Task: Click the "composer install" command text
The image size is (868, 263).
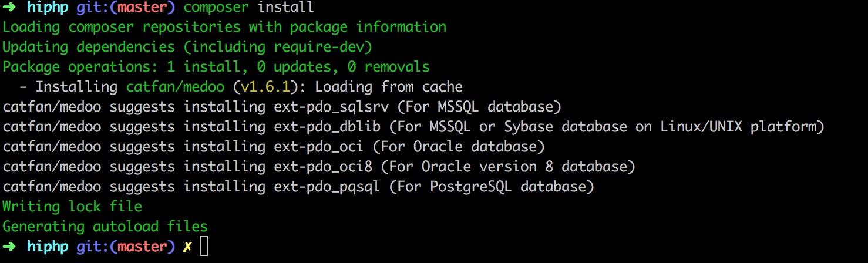Action: pos(248,8)
